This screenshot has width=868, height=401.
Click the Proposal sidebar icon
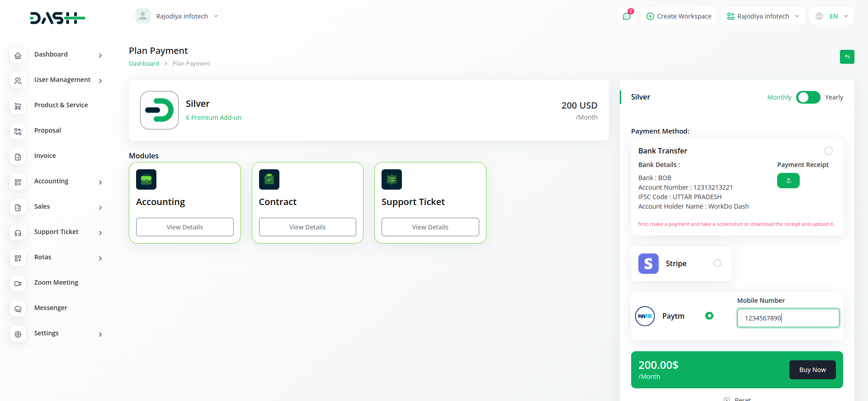tap(18, 131)
